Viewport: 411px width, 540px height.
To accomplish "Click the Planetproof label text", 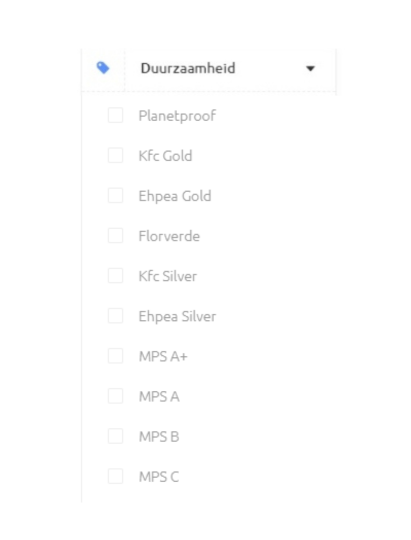I will (x=177, y=116).
